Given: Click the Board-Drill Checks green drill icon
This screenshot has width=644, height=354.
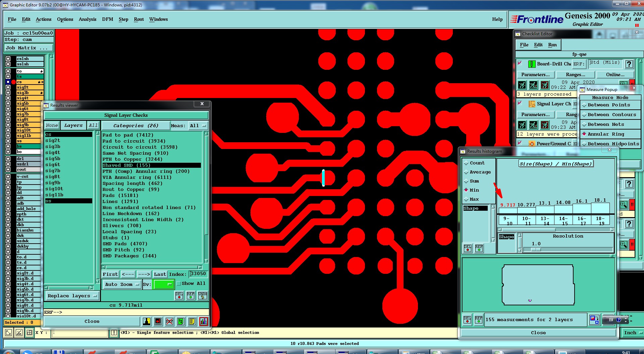Looking at the screenshot, I should click(532, 64).
